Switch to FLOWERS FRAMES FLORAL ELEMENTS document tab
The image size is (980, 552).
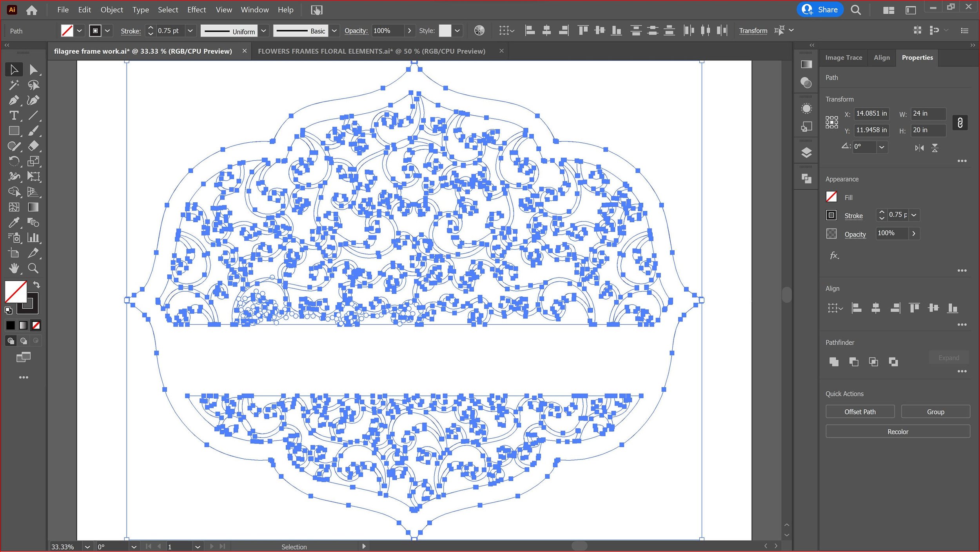coord(371,51)
